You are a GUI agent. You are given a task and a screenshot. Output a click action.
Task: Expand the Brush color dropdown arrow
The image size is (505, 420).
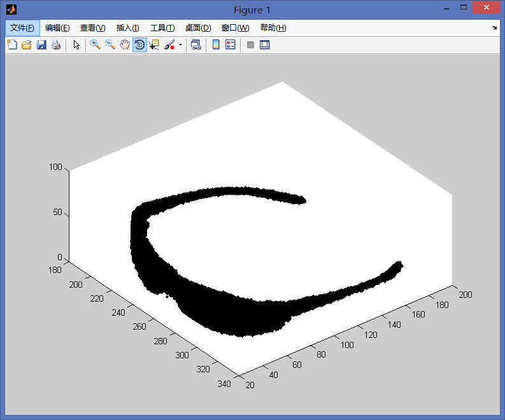coord(180,45)
